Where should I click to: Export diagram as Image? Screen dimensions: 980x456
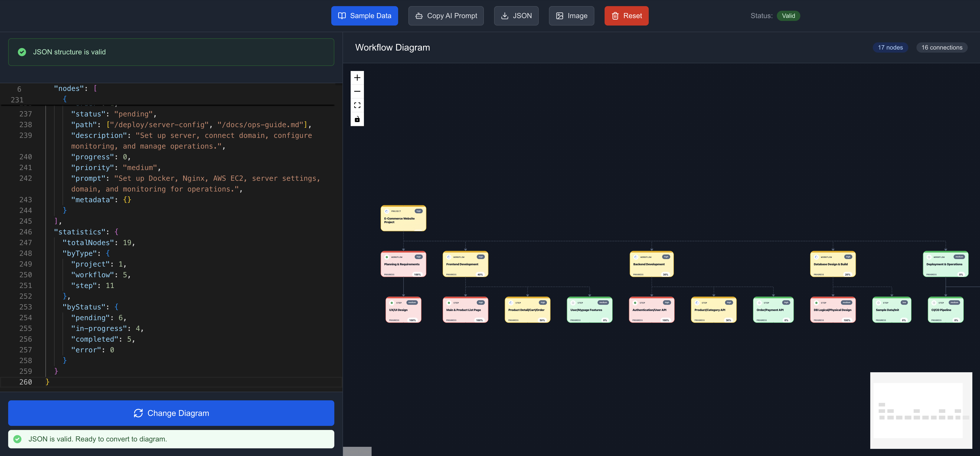(571, 16)
